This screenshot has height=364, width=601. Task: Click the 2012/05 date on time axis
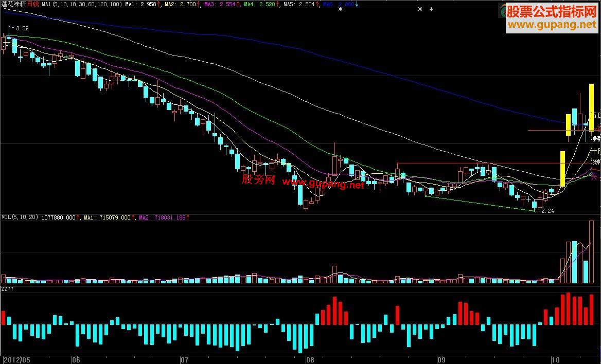tap(16, 360)
